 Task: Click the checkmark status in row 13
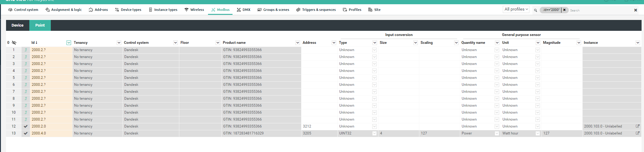tap(26, 133)
